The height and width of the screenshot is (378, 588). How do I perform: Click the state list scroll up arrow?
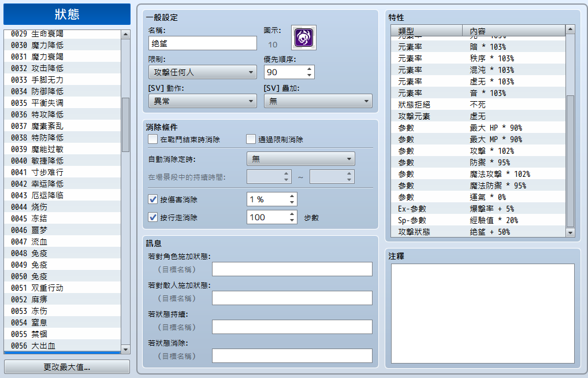125,34
